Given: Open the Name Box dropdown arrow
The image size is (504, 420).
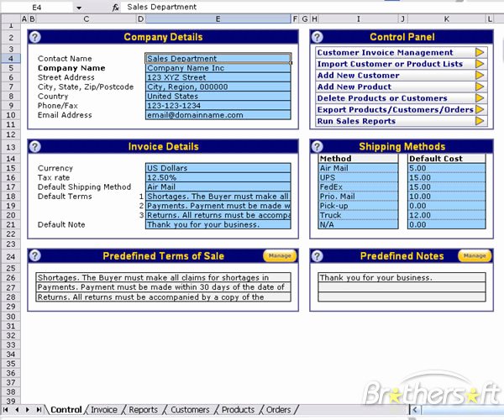Looking at the screenshot, I should [x=79, y=8].
